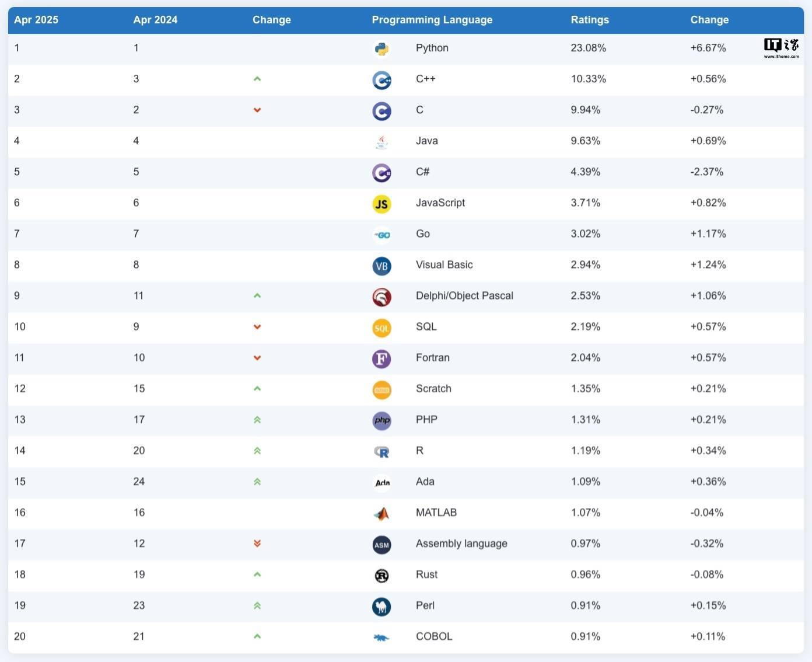This screenshot has width=812, height=662.
Task: Click the Ratings column header
Action: tap(590, 20)
